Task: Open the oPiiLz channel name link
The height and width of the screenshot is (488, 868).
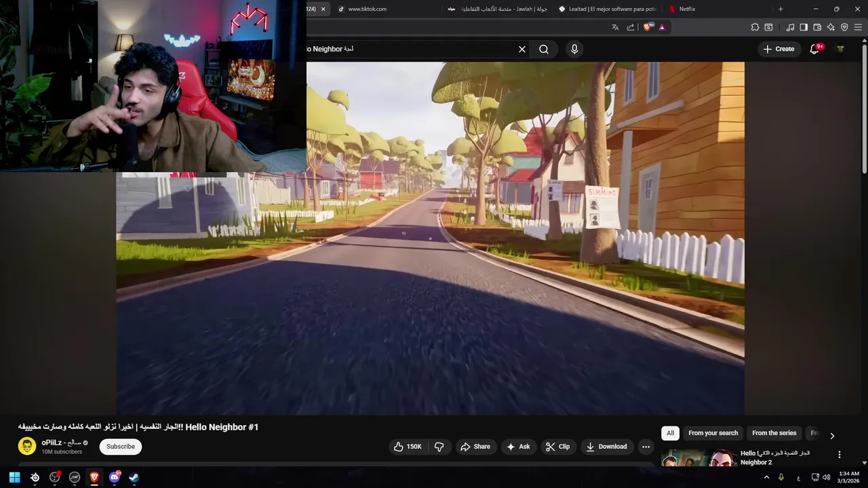Action: 61,443
